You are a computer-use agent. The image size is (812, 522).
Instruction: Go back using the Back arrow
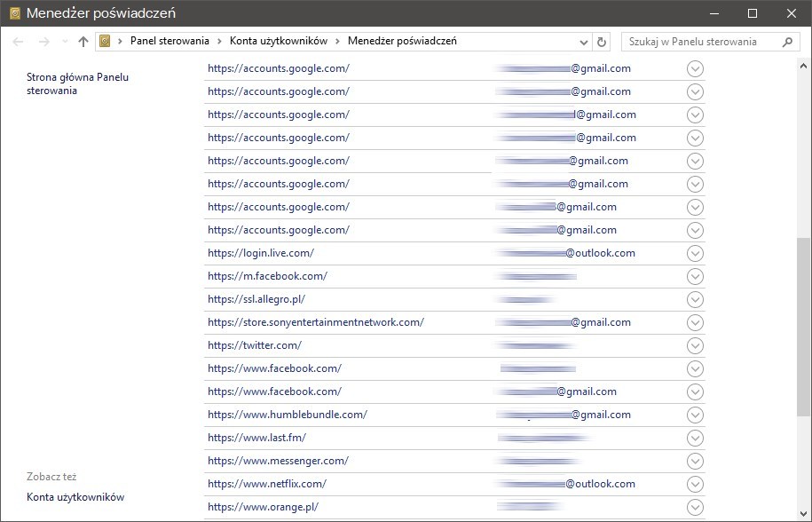pyautogui.click(x=18, y=42)
